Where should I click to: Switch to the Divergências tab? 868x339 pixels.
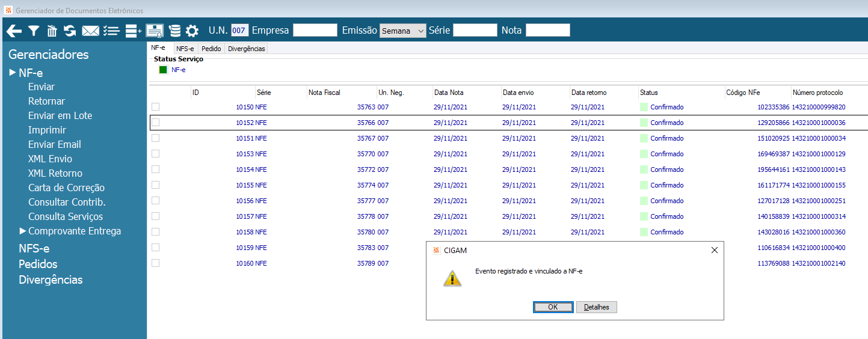tap(246, 49)
